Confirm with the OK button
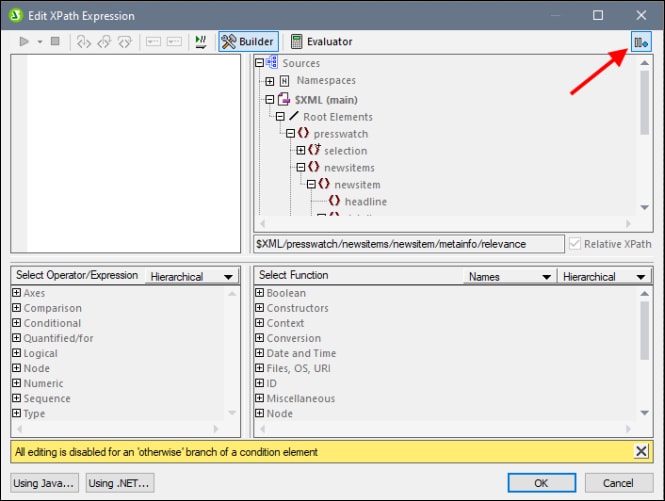The width and height of the screenshot is (665, 501). tap(542, 483)
